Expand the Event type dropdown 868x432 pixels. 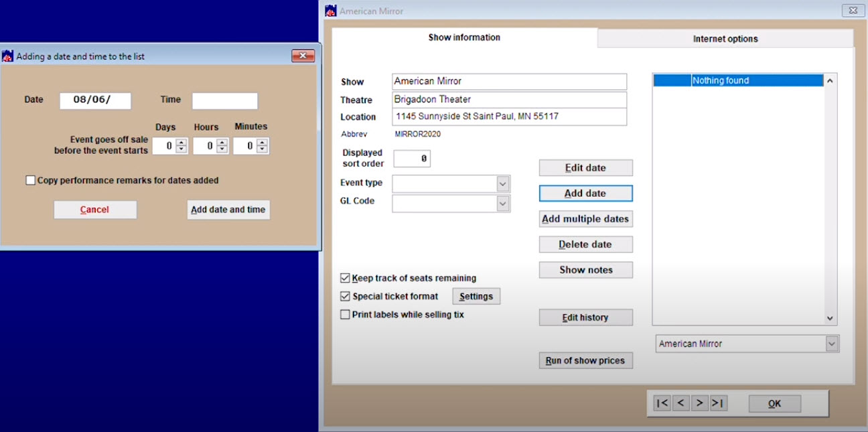point(503,184)
